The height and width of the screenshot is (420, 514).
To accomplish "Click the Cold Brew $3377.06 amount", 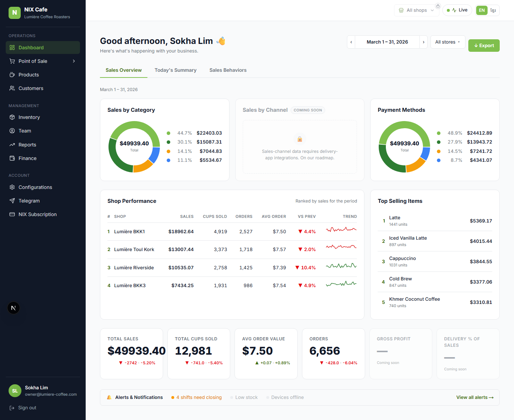I will (481, 282).
